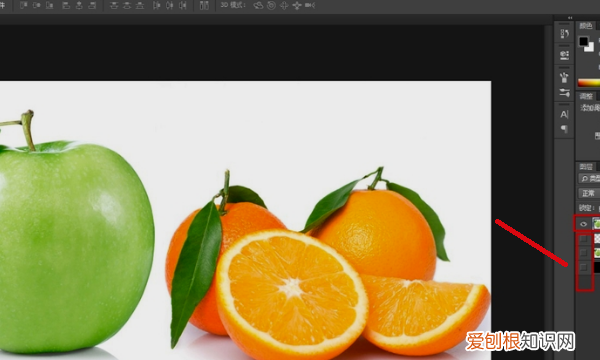Show the black-thumbnail layer

coord(583,267)
